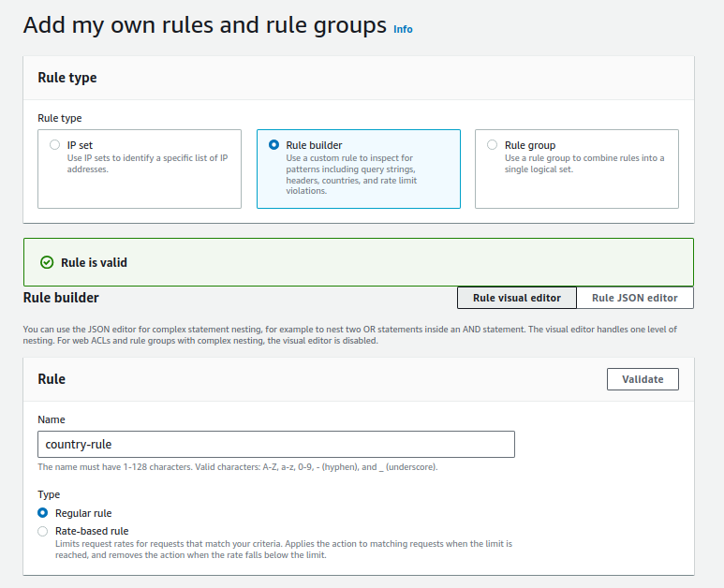Click the IP set card description text
The image size is (724, 588).
tap(147, 164)
